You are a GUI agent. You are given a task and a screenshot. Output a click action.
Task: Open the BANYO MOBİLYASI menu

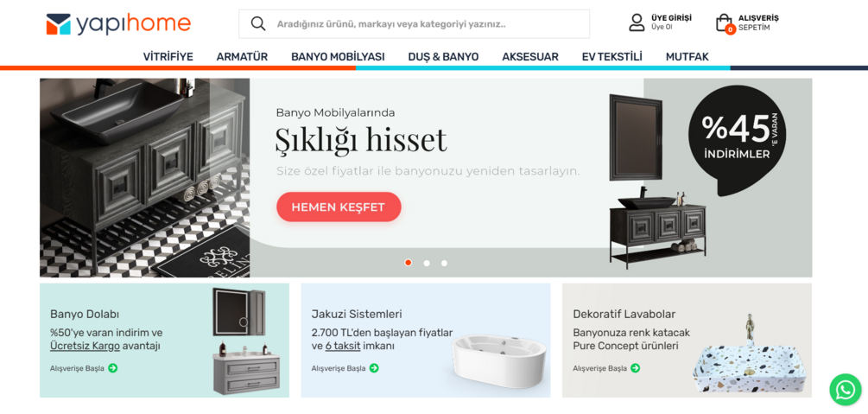338,56
